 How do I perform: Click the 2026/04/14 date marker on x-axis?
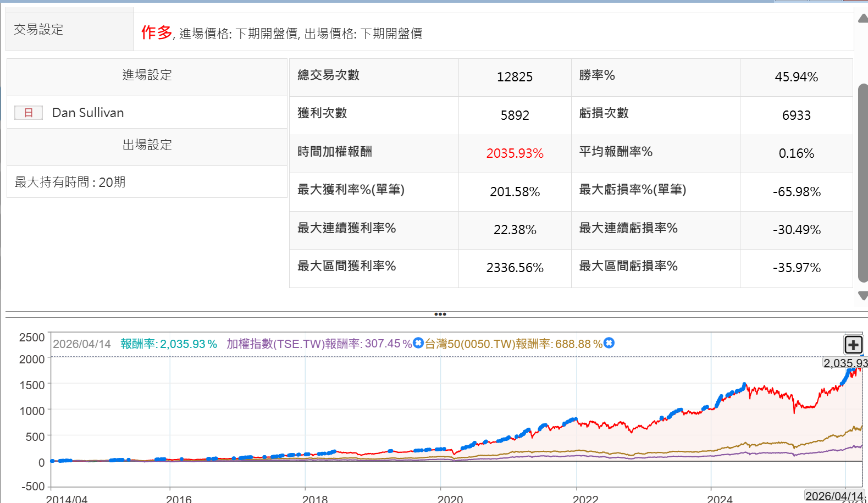[x=833, y=496]
